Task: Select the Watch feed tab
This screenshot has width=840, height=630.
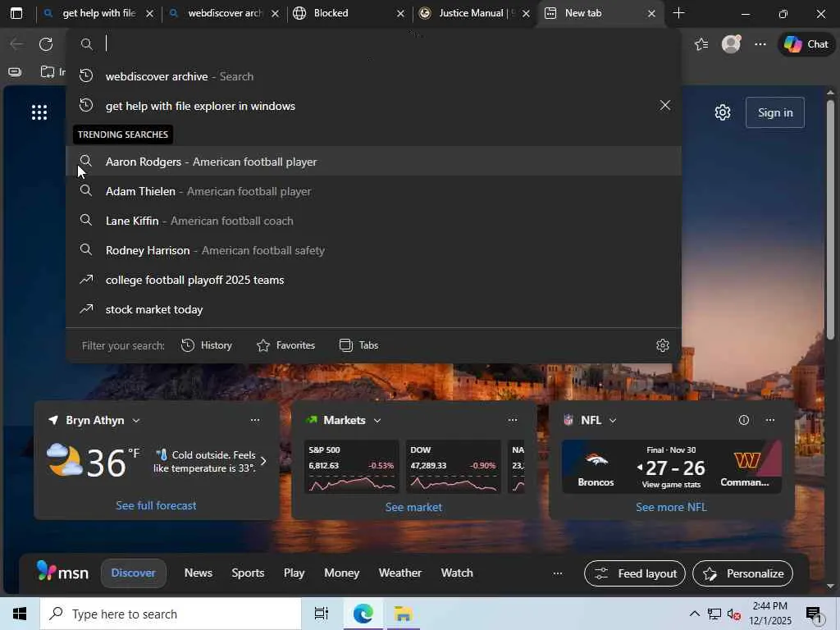Action: pos(457,573)
